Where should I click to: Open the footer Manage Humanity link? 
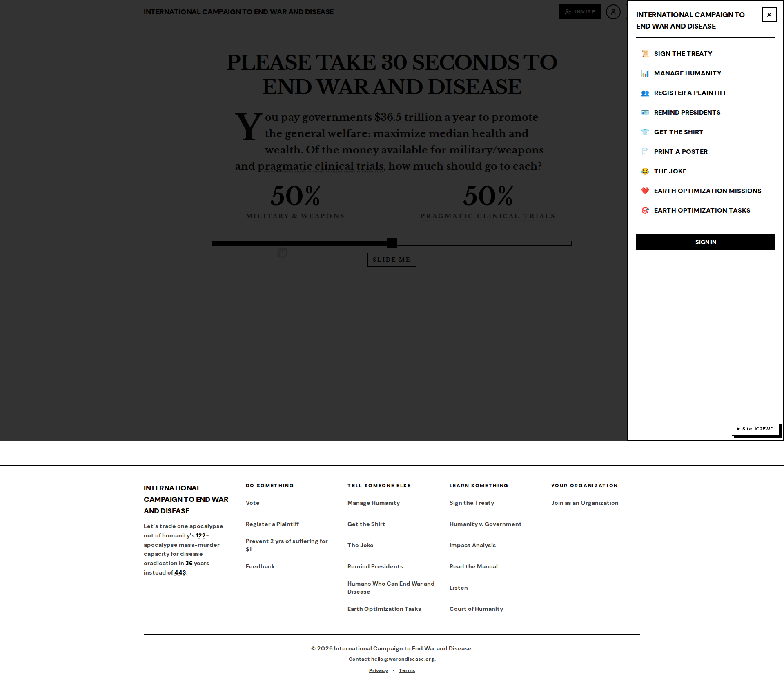tap(374, 503)
